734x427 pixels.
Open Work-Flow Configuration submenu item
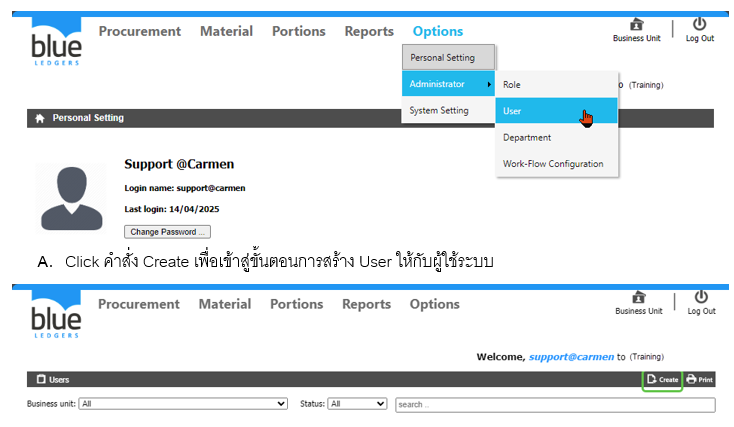[557, 164]
